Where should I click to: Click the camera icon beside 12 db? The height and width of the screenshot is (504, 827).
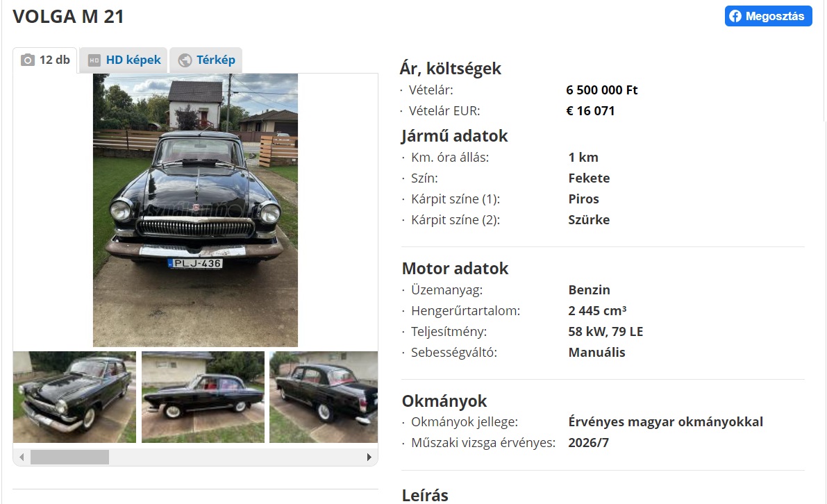[27, 60]
